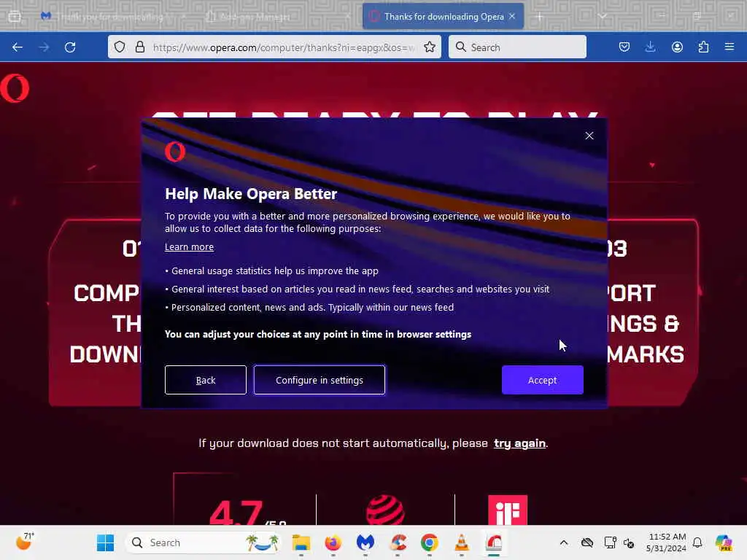This screenshot has width=747, height=560.
Task: Open CCleaner from the taskbar
Action: [398, 542]
